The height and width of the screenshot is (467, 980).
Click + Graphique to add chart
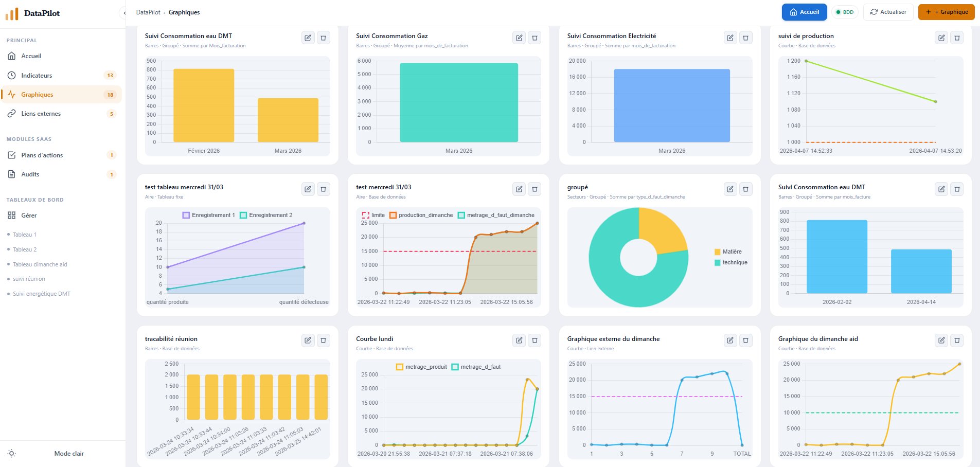947,12
